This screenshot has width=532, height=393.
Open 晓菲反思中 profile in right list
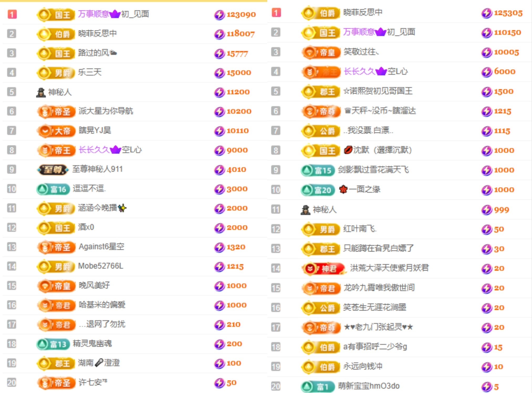[363, 12]
